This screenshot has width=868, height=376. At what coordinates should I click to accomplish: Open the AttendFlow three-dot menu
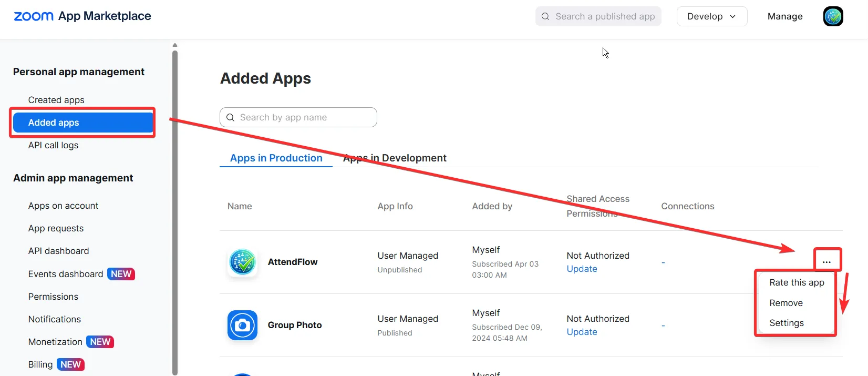(x=826, y=261)
